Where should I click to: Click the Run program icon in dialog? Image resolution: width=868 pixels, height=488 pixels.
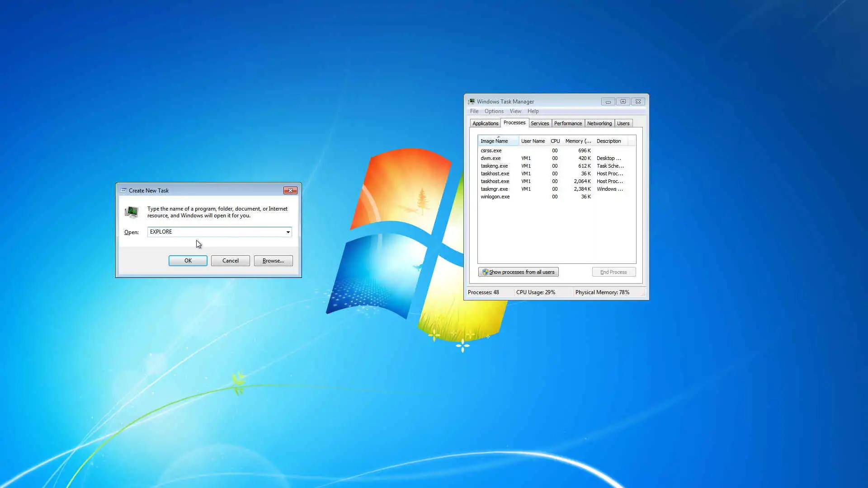[x=132, y=212]
